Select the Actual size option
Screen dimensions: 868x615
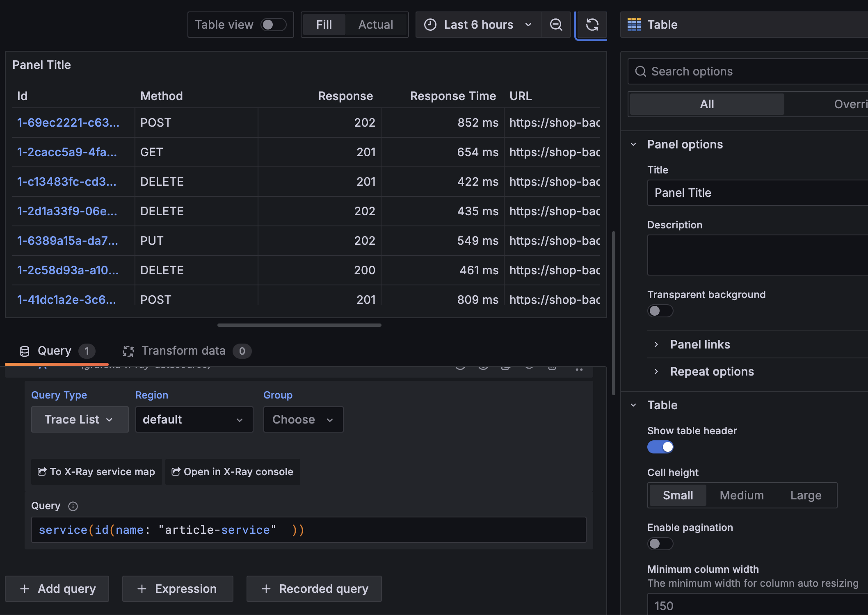pyautogui.click(x=375, y=25)
